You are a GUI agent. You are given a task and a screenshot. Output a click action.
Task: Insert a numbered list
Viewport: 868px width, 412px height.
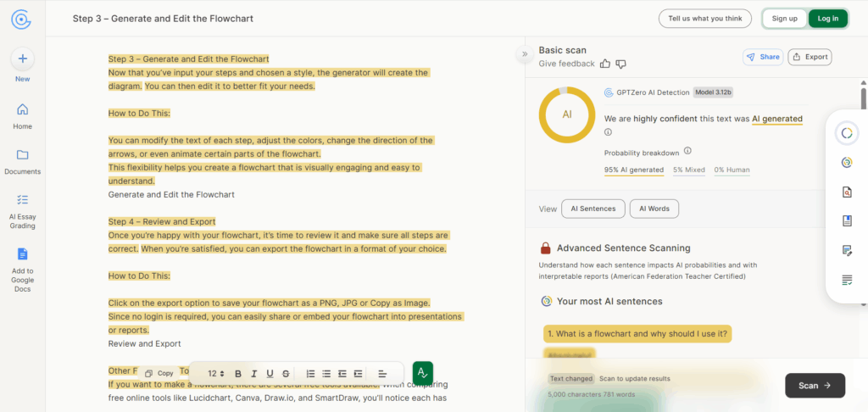[x=310, y=374]
